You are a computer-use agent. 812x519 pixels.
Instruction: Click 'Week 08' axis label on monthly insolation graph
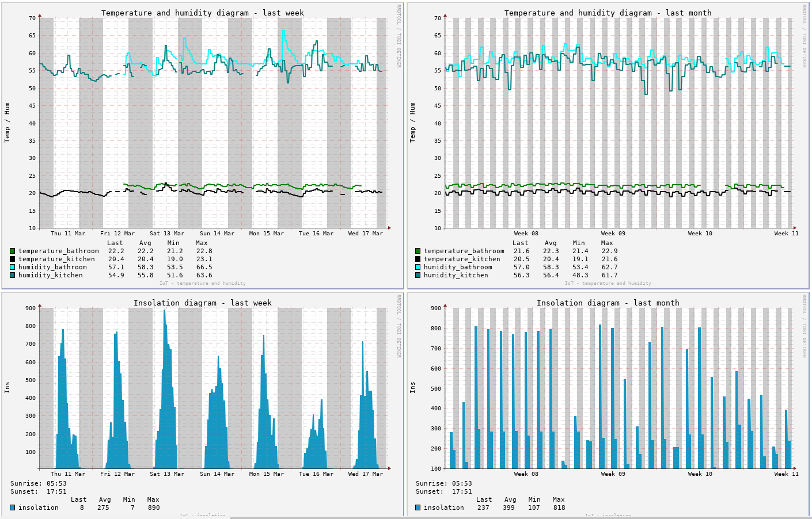click(x=526, y=474)
